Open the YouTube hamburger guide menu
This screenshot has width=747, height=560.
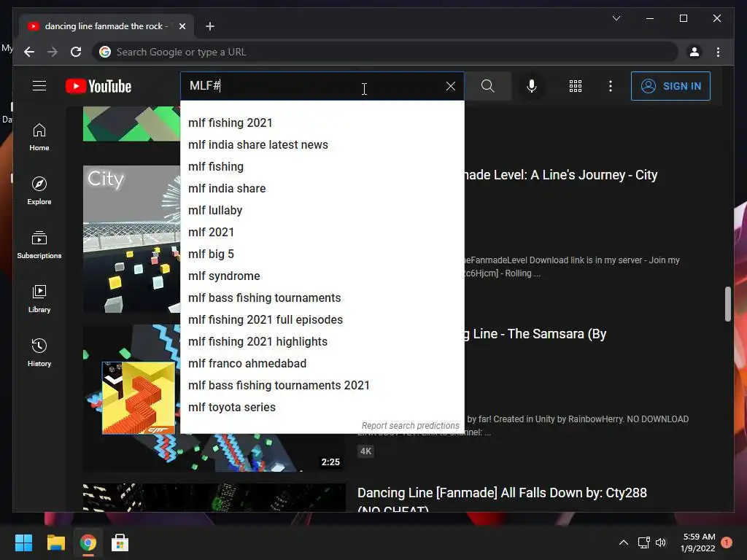(x=39, y=86)
